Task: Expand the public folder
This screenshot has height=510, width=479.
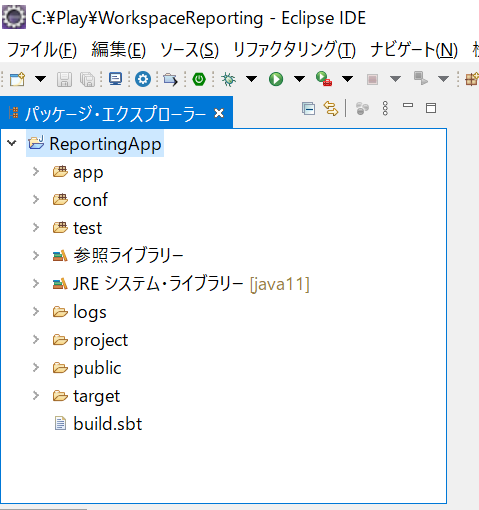Action: point(36,368)
